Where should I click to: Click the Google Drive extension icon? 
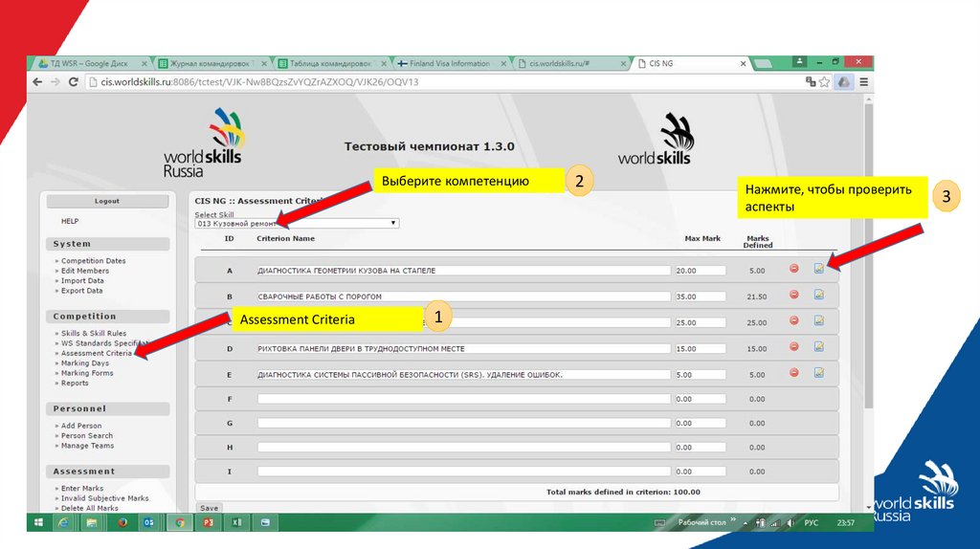[844, 82]
